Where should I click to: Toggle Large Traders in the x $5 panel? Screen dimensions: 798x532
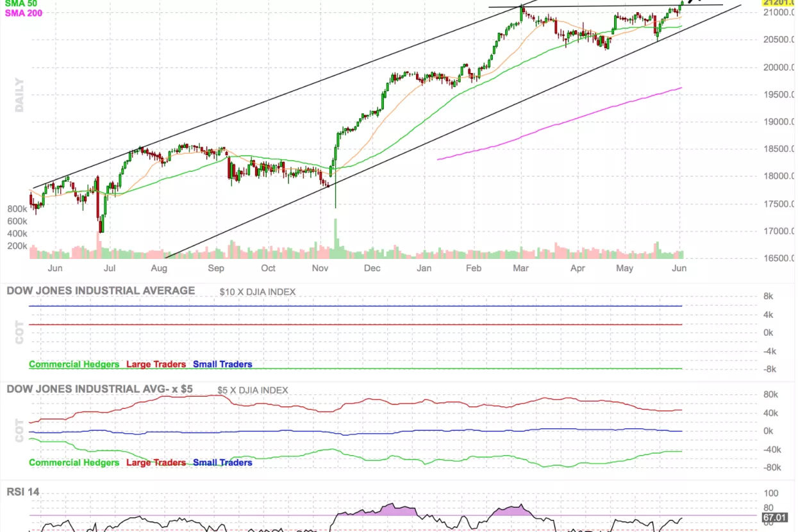pos(156,462)
